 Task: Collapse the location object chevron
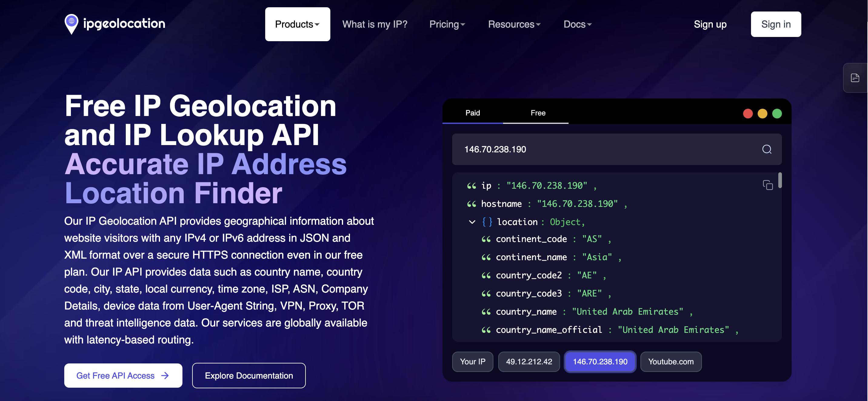pos(472,222)
